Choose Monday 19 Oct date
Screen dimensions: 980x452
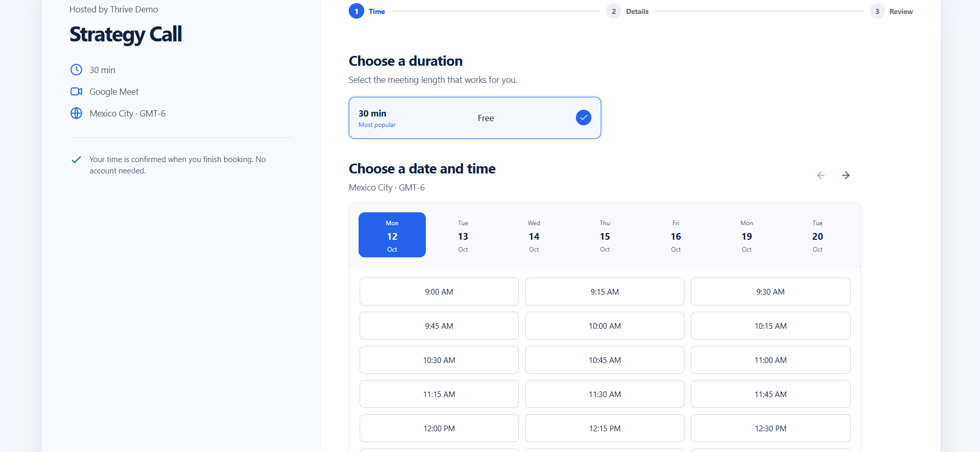(747, 235)
